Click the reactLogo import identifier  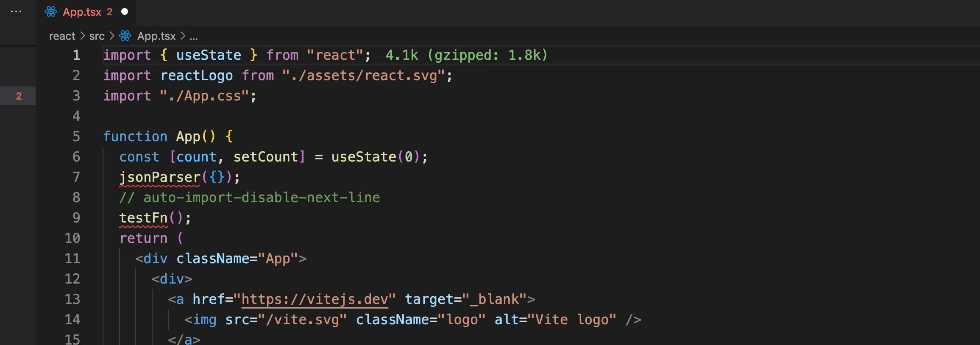(197, 76)
